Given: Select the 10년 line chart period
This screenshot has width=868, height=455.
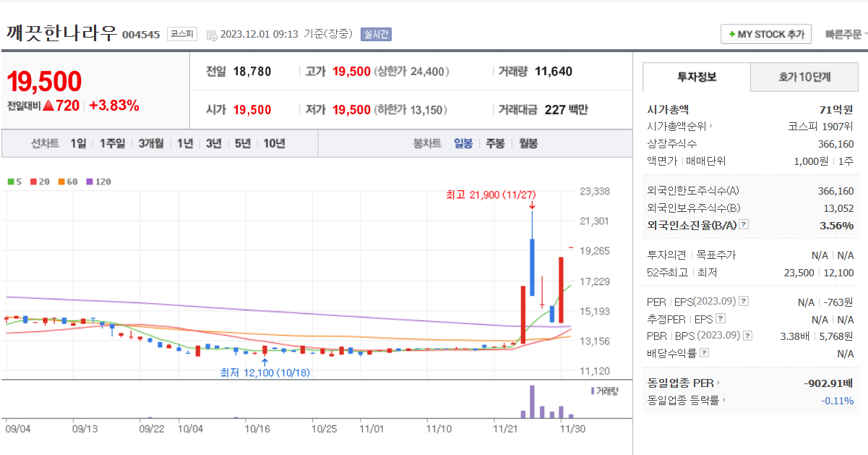Looking at the screenshot, I should pos(274,143).
